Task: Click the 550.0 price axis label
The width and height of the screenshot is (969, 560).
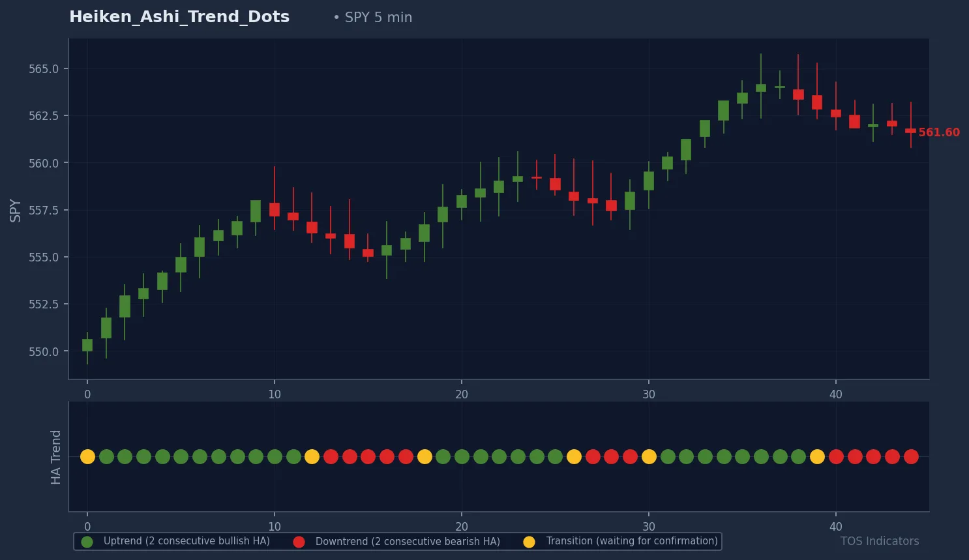Action: click(44, 351)
